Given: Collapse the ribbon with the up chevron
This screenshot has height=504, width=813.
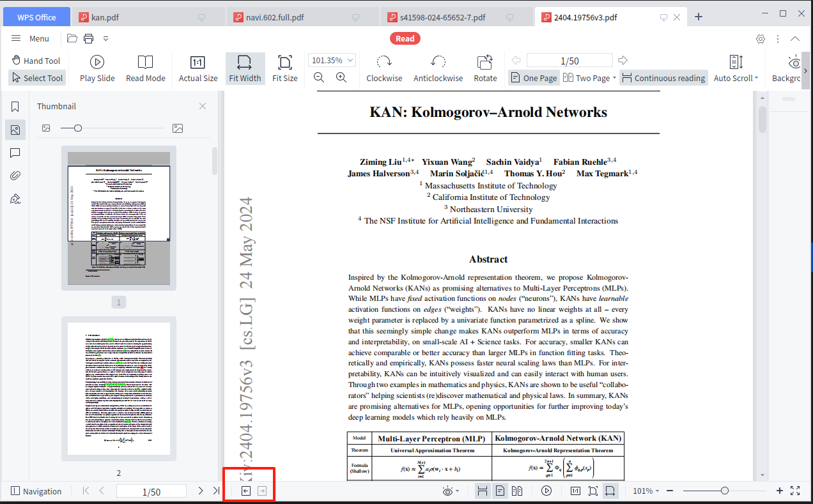Looking at the screenshot, I should (795, 38).
